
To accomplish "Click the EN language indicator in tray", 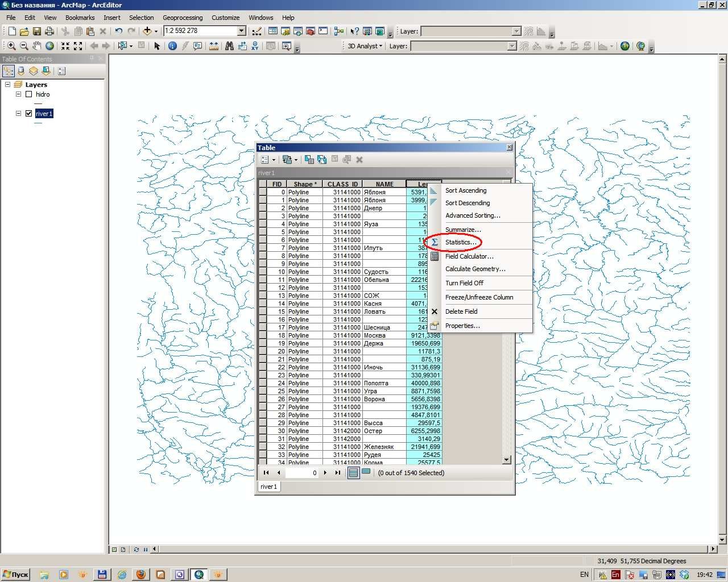I will click(x=584, y=575).
